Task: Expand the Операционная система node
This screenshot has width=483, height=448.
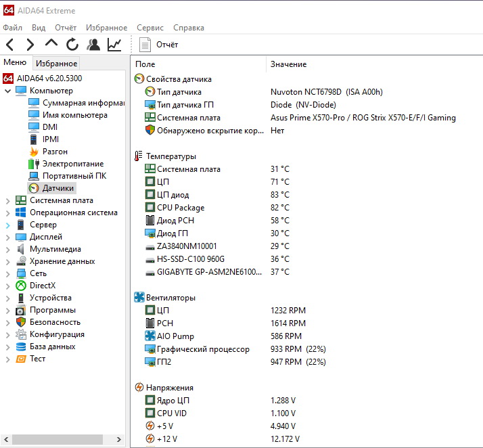Action: (x=7, y=212)
